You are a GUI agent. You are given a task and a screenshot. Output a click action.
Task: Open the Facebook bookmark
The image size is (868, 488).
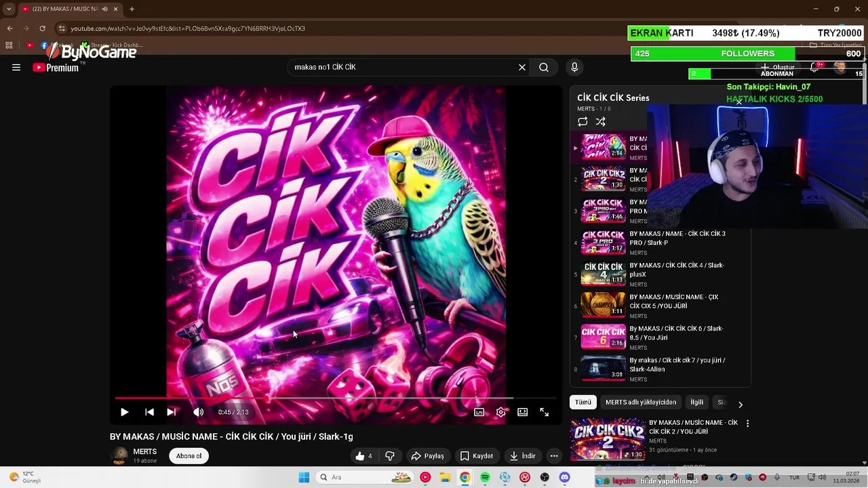57,45
